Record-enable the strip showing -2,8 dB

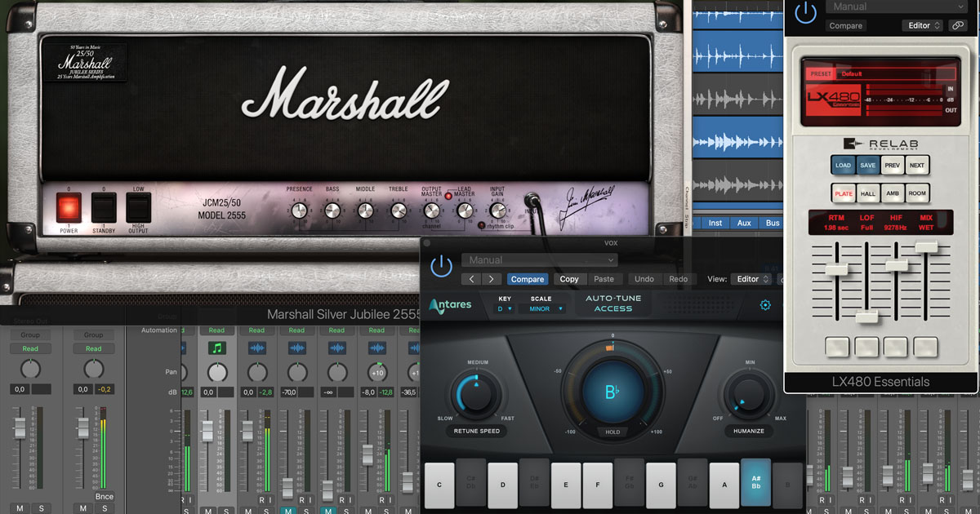[x=263, y=498]
